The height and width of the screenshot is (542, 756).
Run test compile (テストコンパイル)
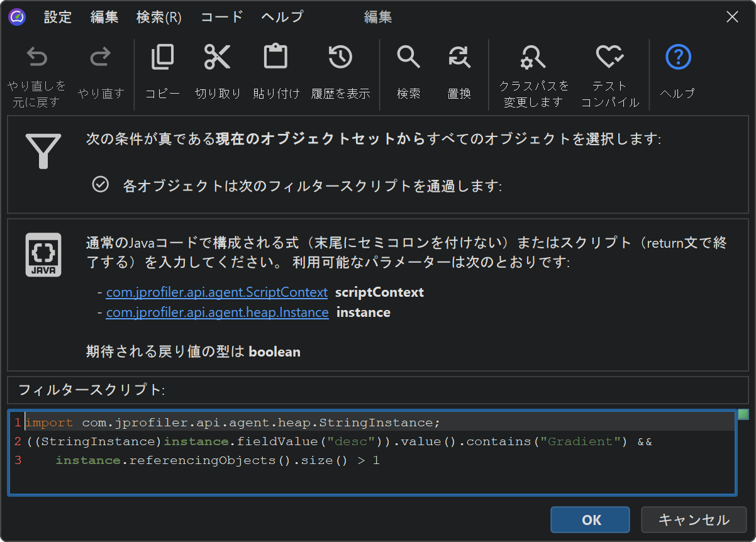click(609, 58)
